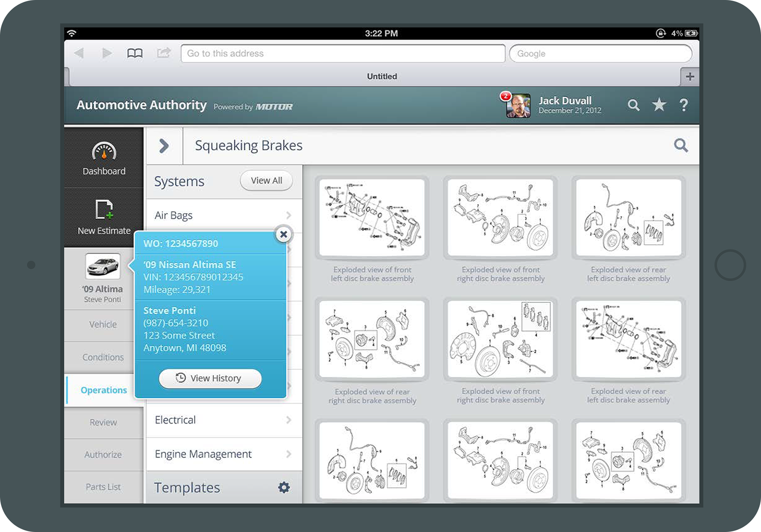Expand Engine Management system category

[224, 454]
